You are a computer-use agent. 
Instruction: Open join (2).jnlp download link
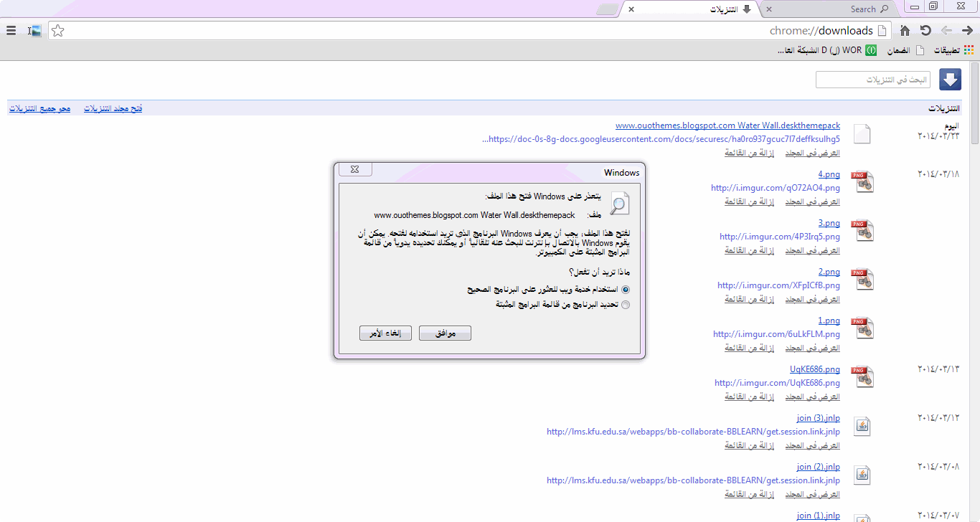pyautogui.click(x=819, y=467)
